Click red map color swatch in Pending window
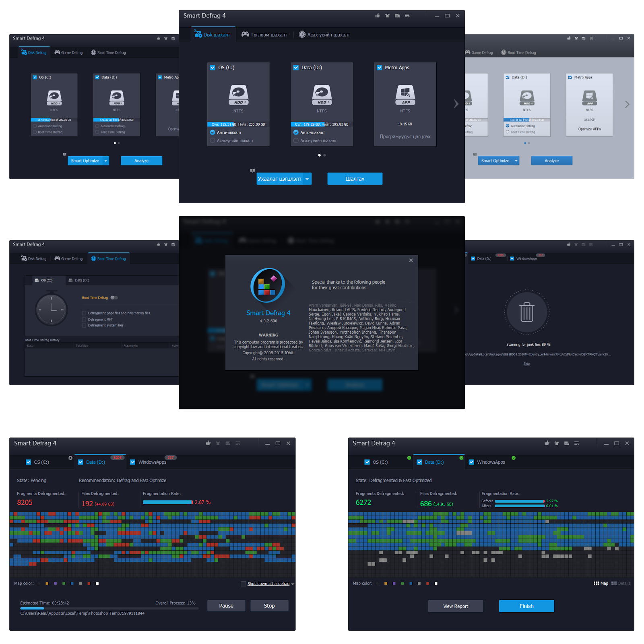This screenshot has width=644, height=644. click(x=89, y=583)
